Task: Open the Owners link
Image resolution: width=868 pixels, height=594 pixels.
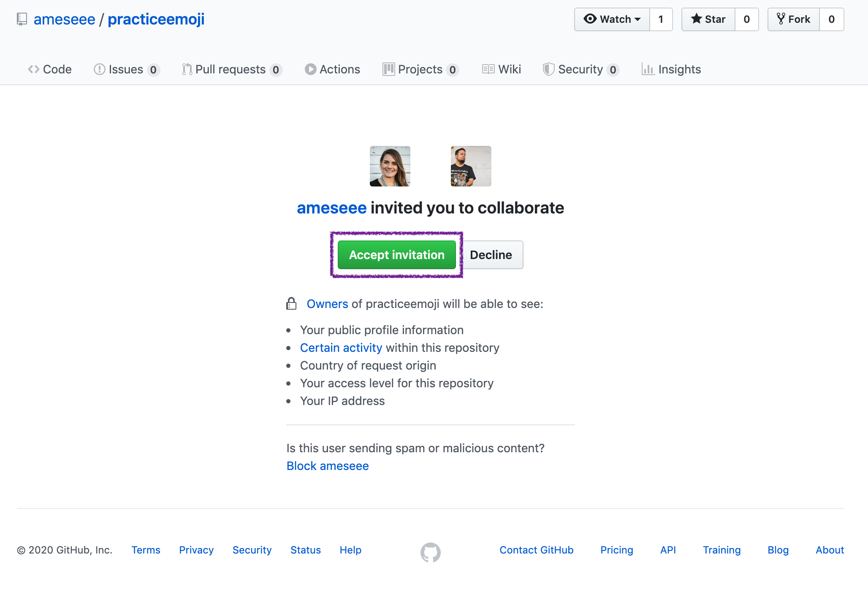Action: [x=328, y=304]
